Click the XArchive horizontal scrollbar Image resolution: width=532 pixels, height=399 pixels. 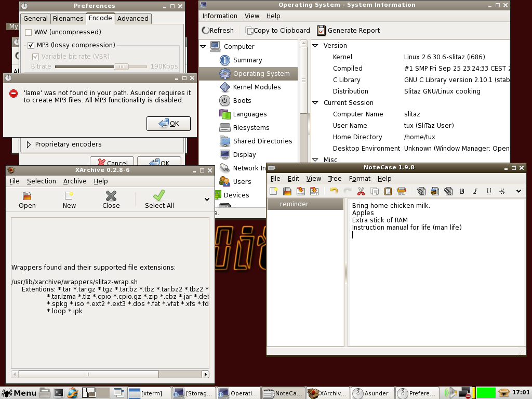[110, 374]
